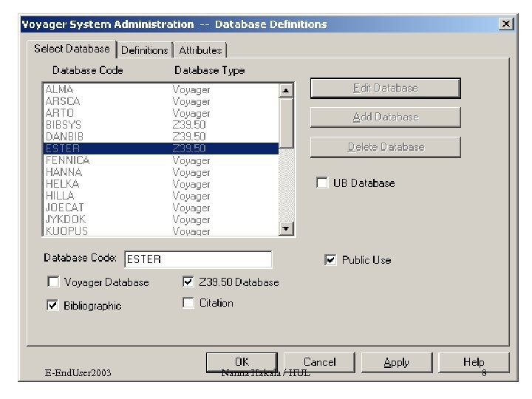The width and height of the screenshot is (532, 399).
Task: Click the Cancel button
Action: pos(319,362)
